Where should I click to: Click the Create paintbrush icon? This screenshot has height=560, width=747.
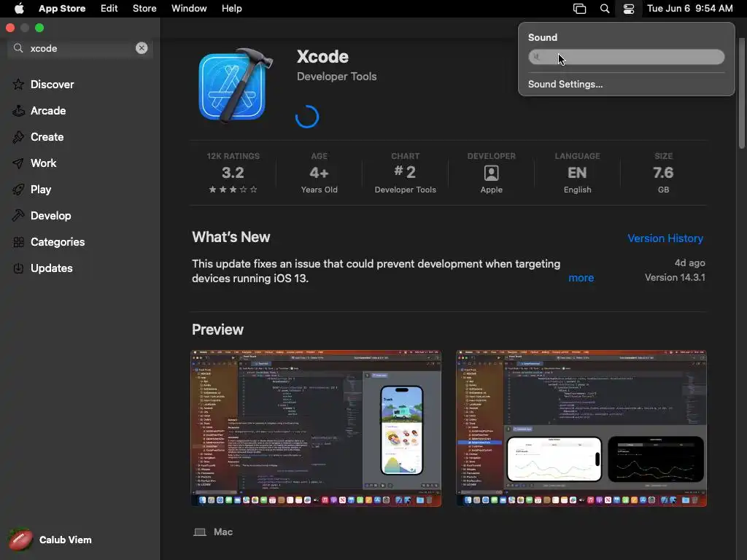18,136
